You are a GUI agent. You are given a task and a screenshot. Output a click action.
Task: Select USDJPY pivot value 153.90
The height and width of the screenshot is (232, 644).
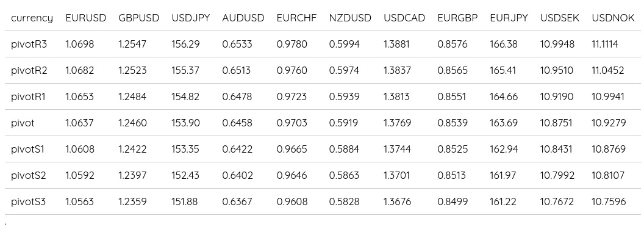(185, 123)
